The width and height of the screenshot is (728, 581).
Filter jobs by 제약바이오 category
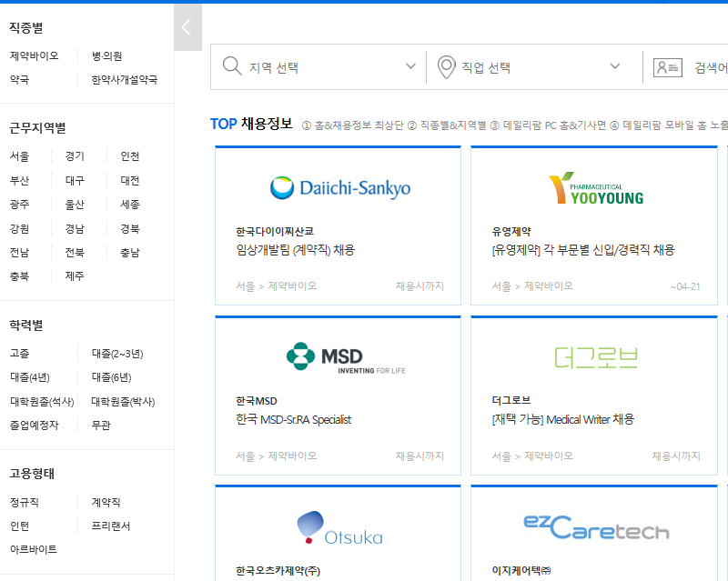coord(35,56)
